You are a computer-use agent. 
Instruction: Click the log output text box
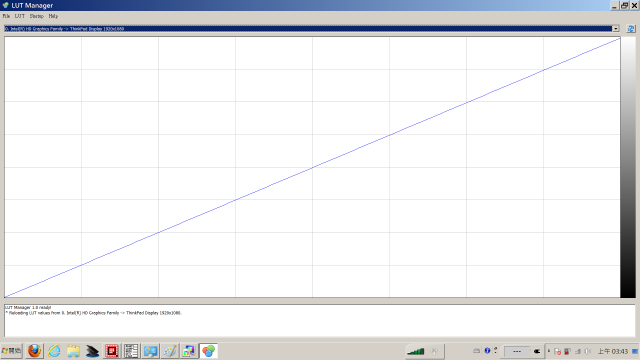coord(320,320)
